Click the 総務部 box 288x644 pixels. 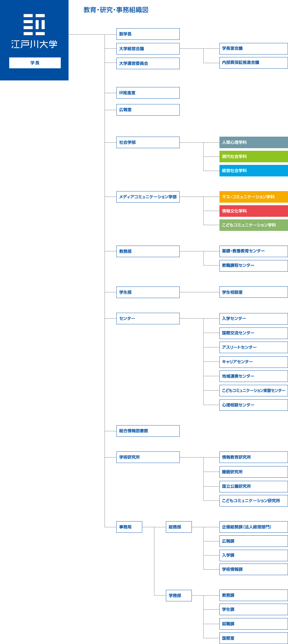click(179, 527)
